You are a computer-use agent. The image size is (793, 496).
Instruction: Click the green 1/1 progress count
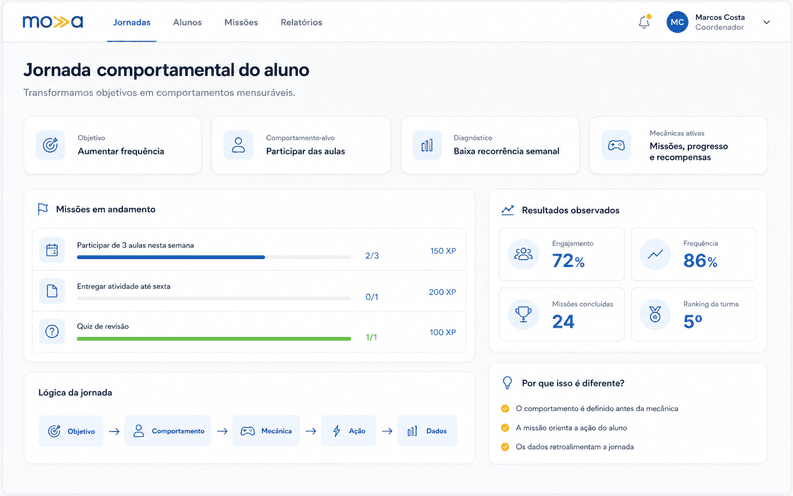click(371, 337)
